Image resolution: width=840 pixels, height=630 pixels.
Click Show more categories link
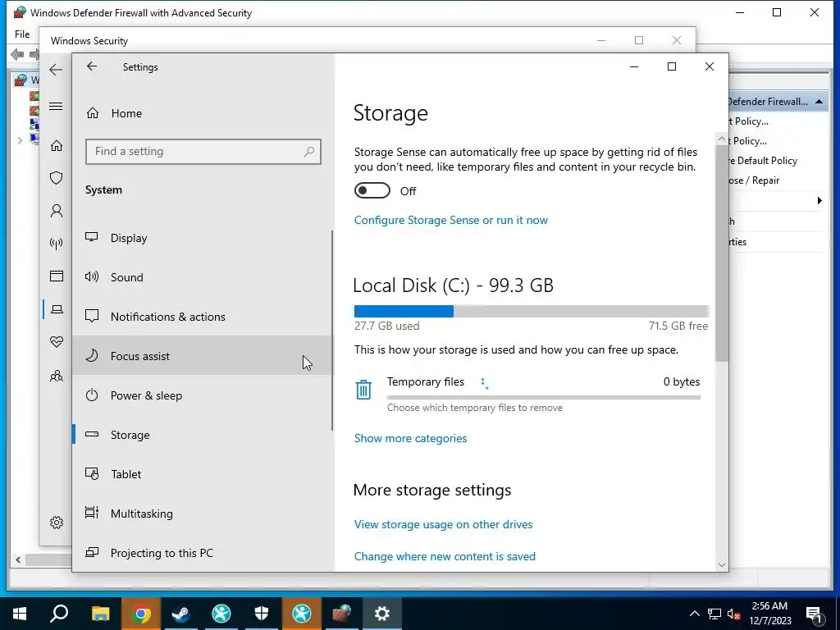tap(410, 438)
